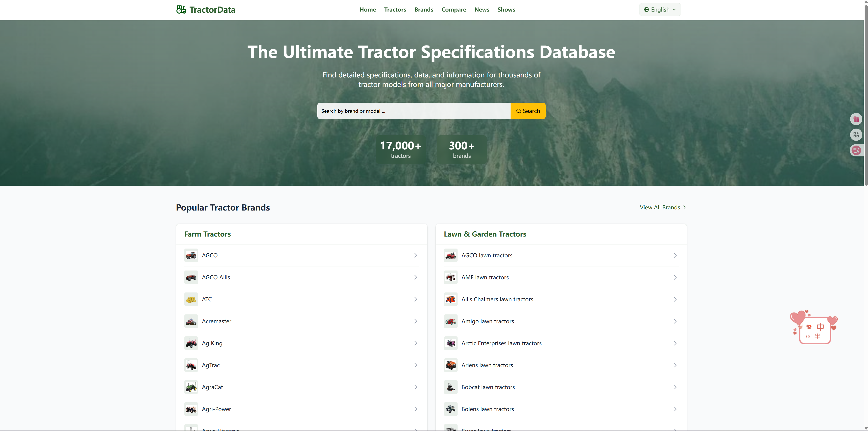Image resolution: width=868 pixels, height=431 pixels.
Task: Click the Bobcat brand icon
Action: (451, 387)
